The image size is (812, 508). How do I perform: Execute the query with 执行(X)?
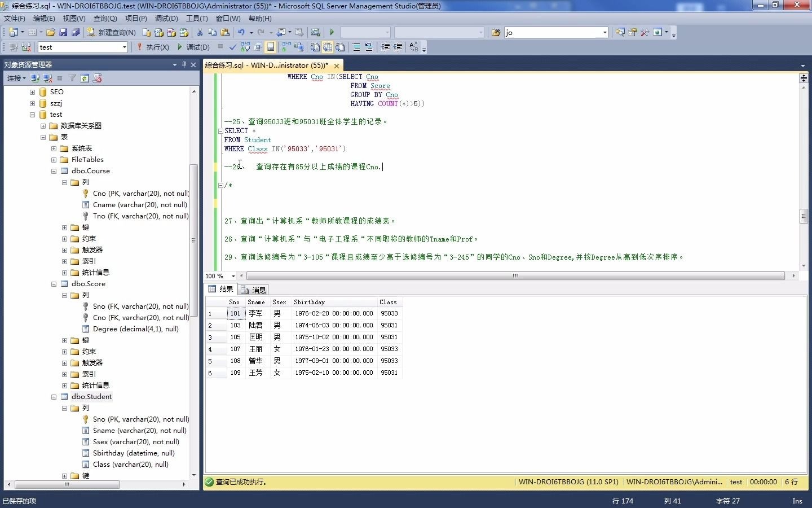click(152, 47)
